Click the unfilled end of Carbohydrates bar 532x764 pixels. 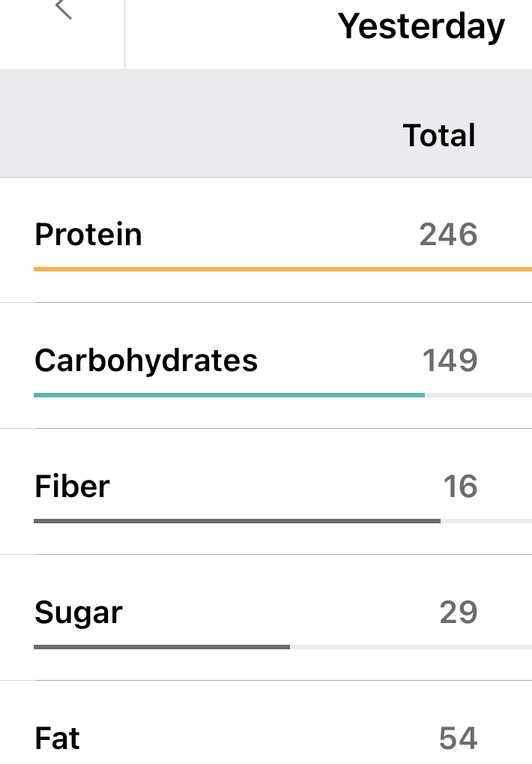click(x=478, y=394)
